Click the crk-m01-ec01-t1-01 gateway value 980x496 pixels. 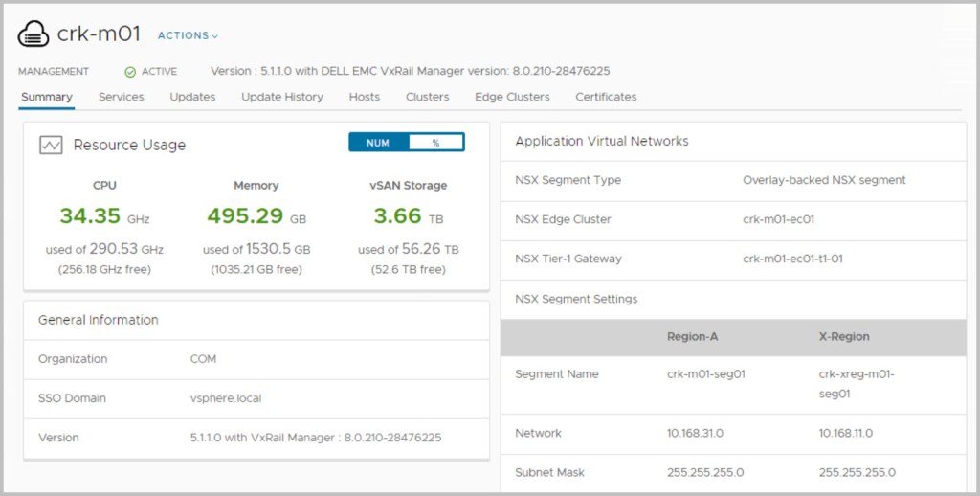tap(792, 259)
